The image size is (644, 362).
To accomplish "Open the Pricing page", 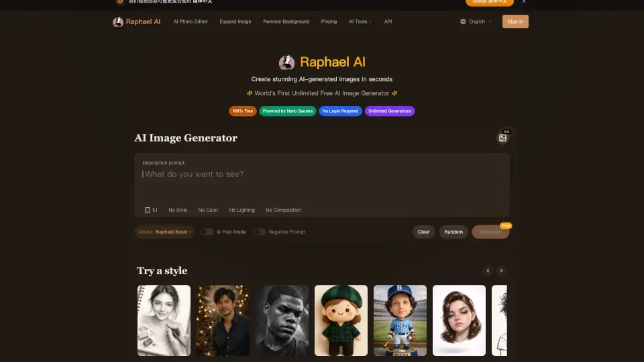I will tap(329, 21).
